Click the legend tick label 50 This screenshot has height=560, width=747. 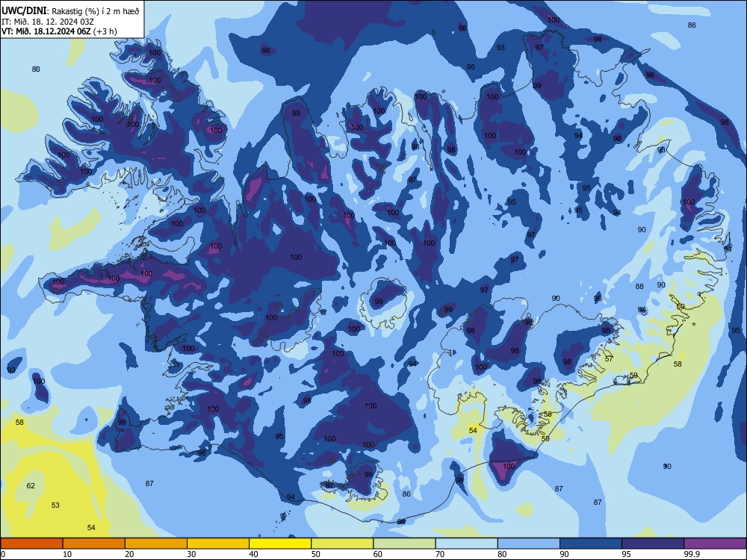pos(315,554)
